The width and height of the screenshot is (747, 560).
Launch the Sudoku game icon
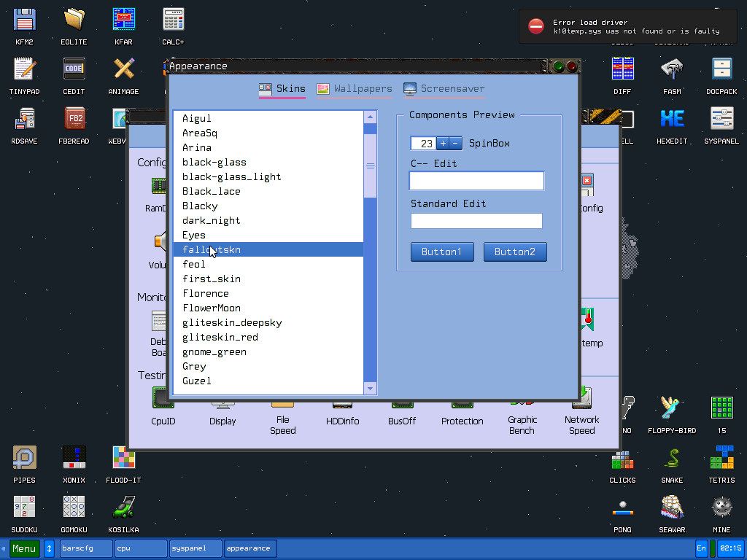coord(25,507)
